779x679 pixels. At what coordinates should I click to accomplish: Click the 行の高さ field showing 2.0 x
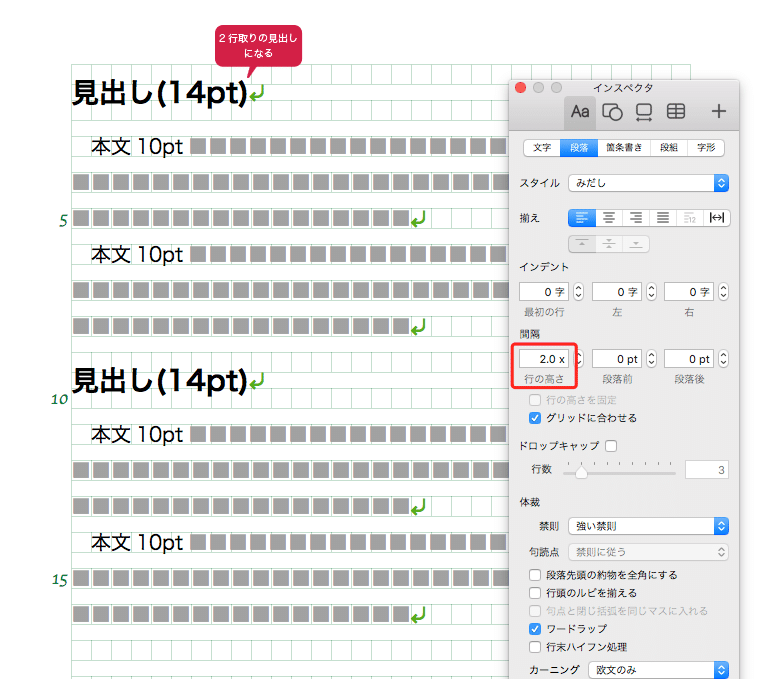pos(544,359)
